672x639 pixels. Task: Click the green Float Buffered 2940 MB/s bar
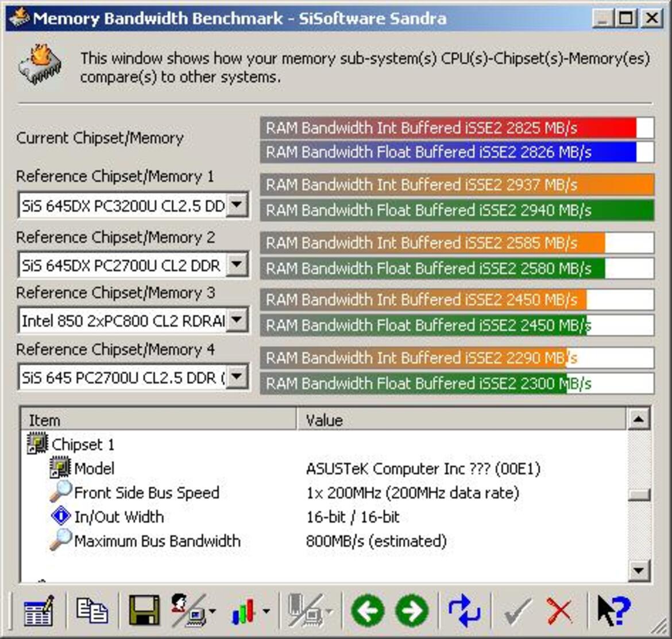point(457,210)
